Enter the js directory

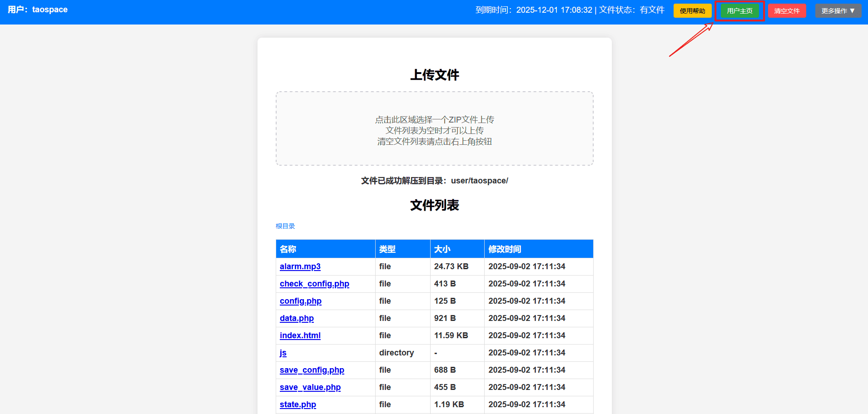(x=283, y=353)
